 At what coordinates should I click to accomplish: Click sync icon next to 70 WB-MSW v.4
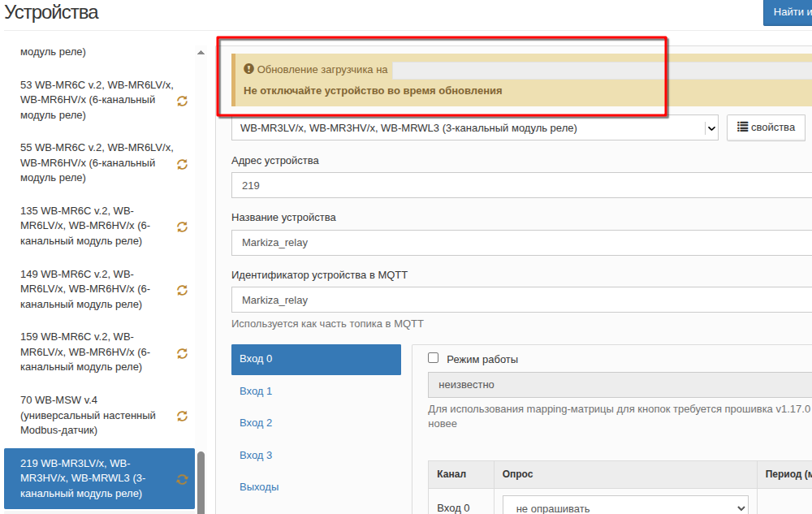pos(182,416)
